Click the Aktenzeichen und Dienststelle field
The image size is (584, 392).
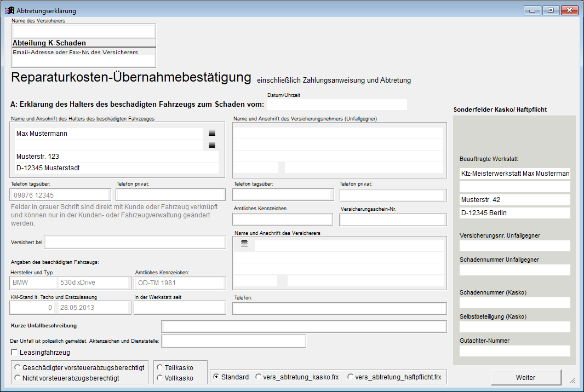tap(233, 341)
